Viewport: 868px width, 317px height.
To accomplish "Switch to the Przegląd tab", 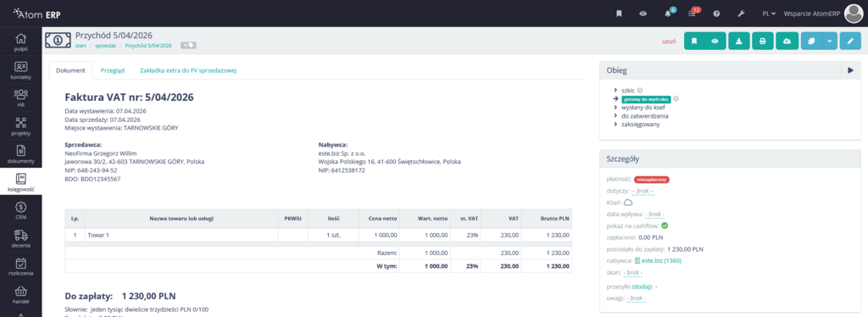I will [x=113, y=71].
